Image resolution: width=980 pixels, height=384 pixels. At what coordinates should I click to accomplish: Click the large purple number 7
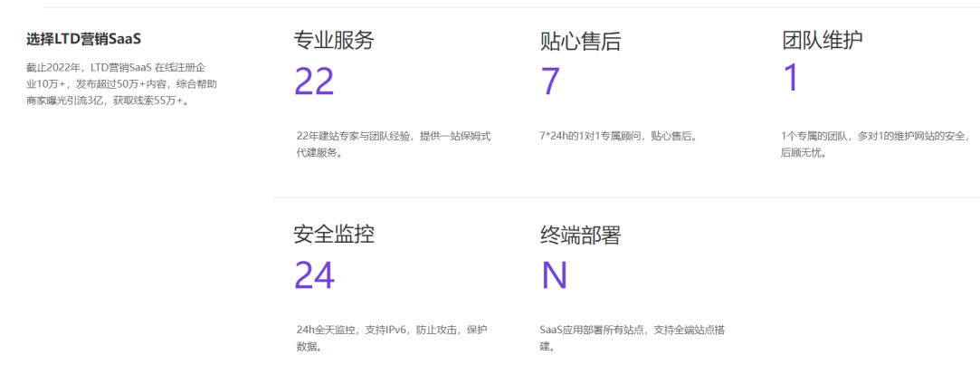pos(550,82)
